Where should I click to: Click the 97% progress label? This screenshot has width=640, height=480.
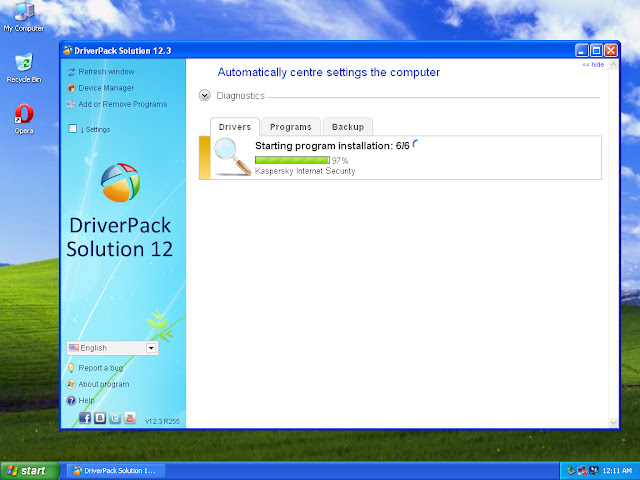coord(340,160)
